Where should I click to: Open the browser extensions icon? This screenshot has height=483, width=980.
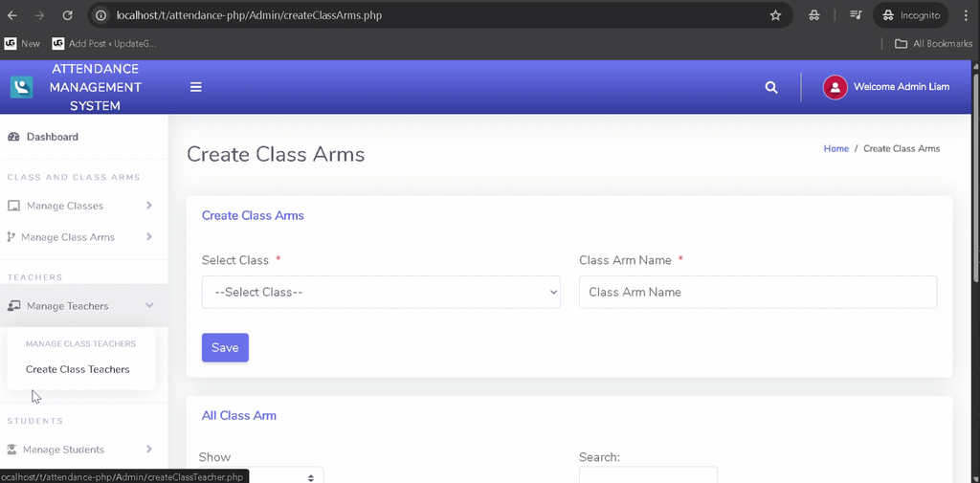point(813,15)
